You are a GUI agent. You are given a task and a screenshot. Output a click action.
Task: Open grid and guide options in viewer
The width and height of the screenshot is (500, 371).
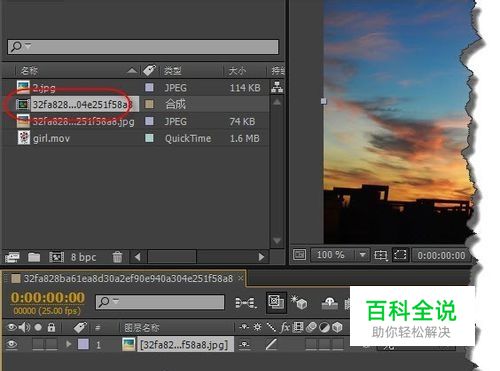[380, 255]
